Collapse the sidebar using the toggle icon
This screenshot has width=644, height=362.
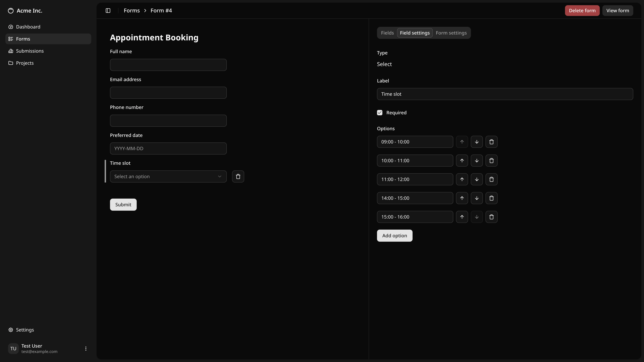coord(108,11)
